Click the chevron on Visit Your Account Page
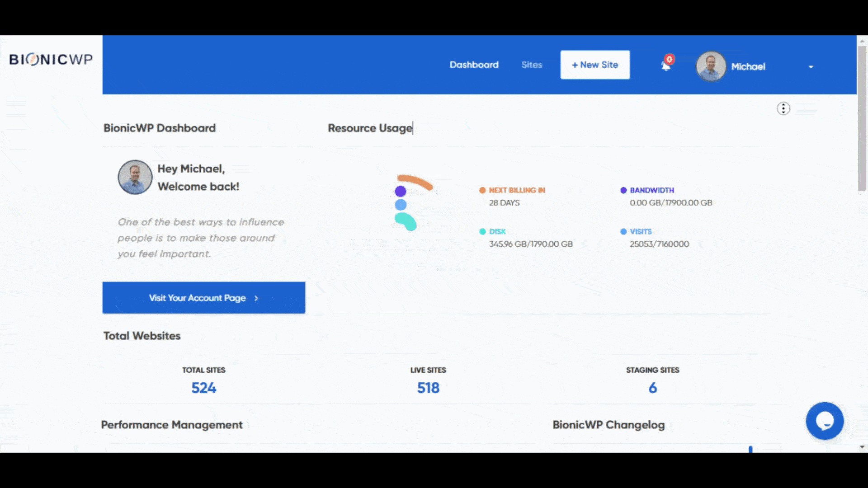Image resolution: width=868 pixels, height=488 pixels. point(256,298)
